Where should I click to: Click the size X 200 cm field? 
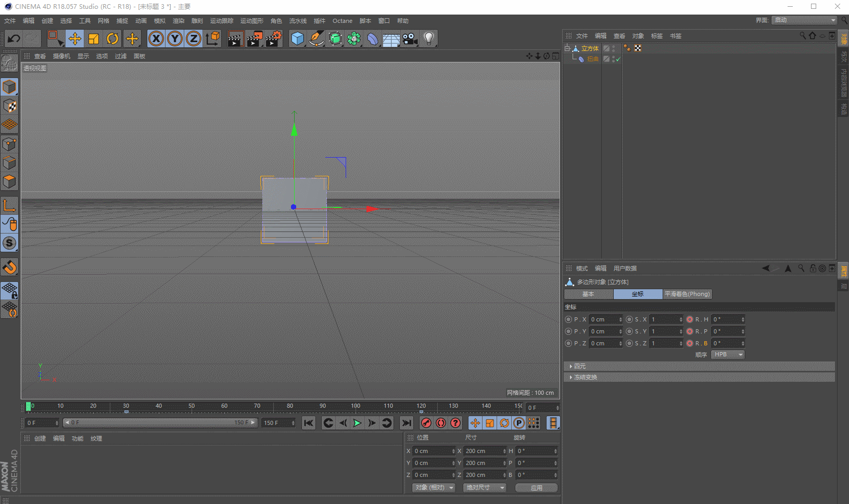(485, 451)
